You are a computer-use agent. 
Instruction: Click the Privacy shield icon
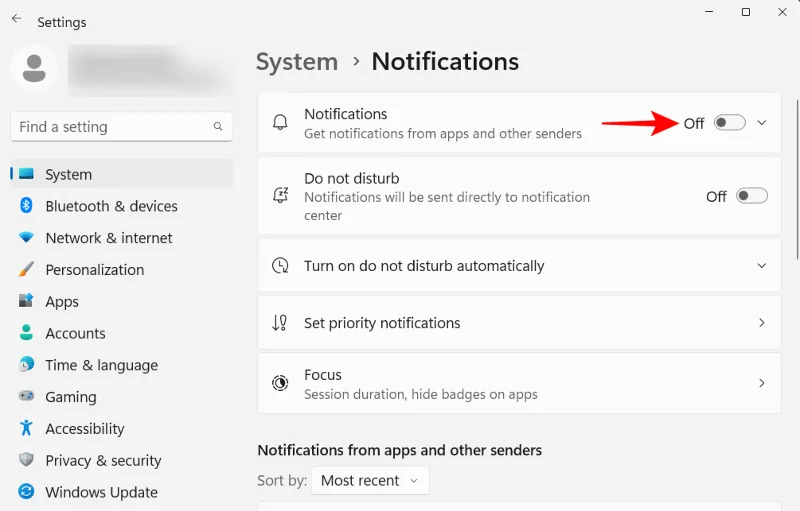(26, 459)
